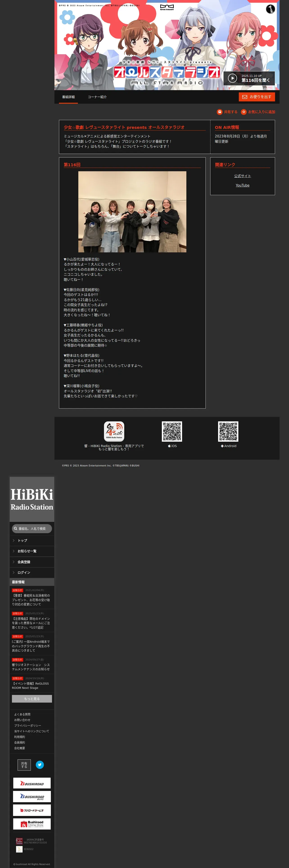
Task: Open news 【注意喚起】弊社のドメインを装った悪質なメール
Action: pos(31,623)
